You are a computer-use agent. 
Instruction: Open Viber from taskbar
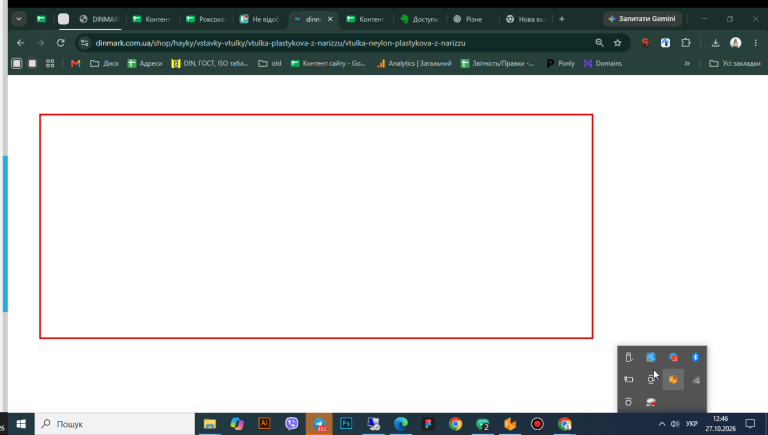coord(292,424)
